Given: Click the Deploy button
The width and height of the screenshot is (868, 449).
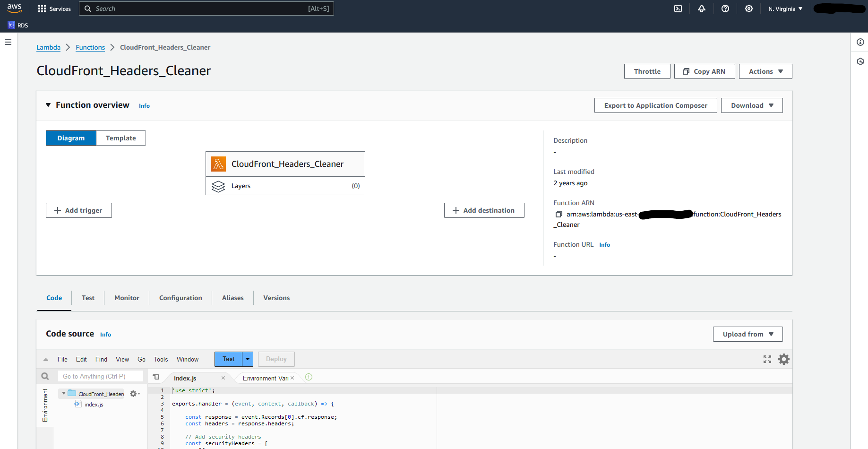Looking at the screenshot, I should point(276,359).
